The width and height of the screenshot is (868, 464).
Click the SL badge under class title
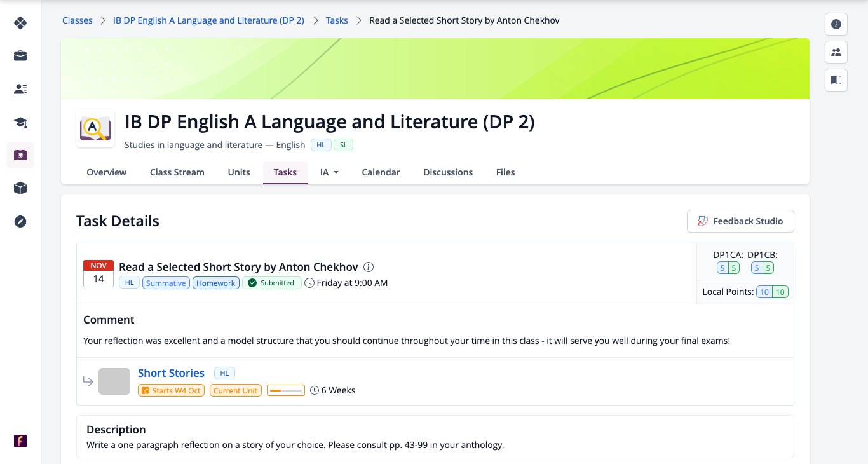pos(343,145)
